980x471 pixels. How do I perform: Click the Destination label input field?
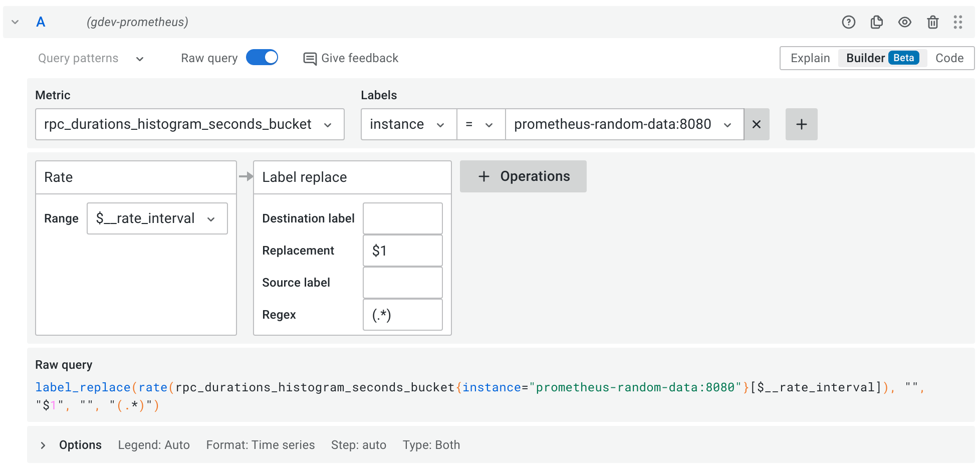point(402,218)
